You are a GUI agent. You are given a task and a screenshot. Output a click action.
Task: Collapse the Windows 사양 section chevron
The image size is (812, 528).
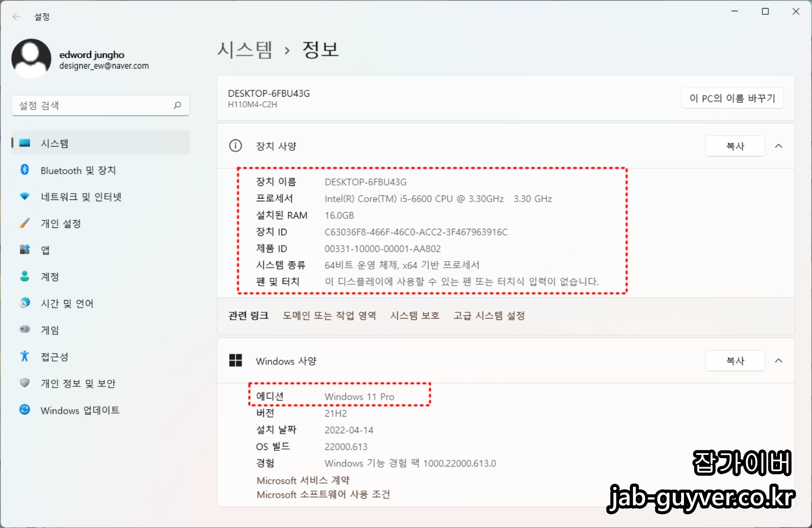click(779, 361)
